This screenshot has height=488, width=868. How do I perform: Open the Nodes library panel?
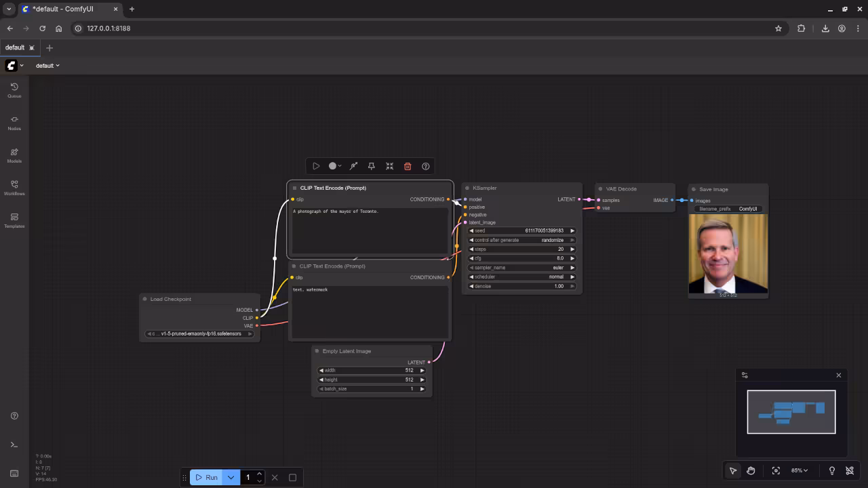pos(14,122)
